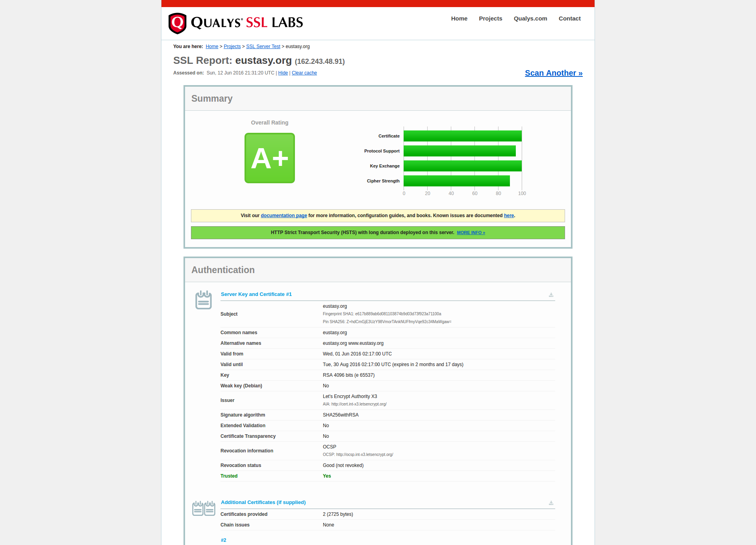Viewport: 756px width, 545px height.
Task: Open the Contact navigation menu item
Action: [570, 19]
